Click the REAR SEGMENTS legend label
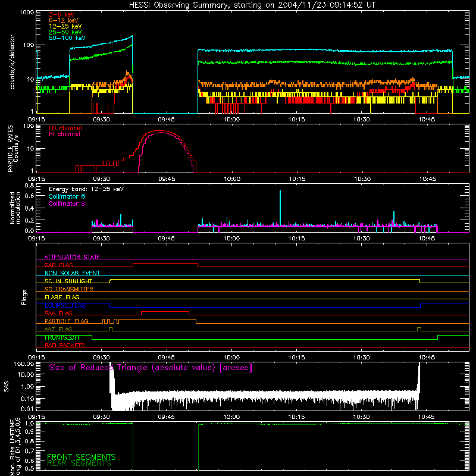 79,464
